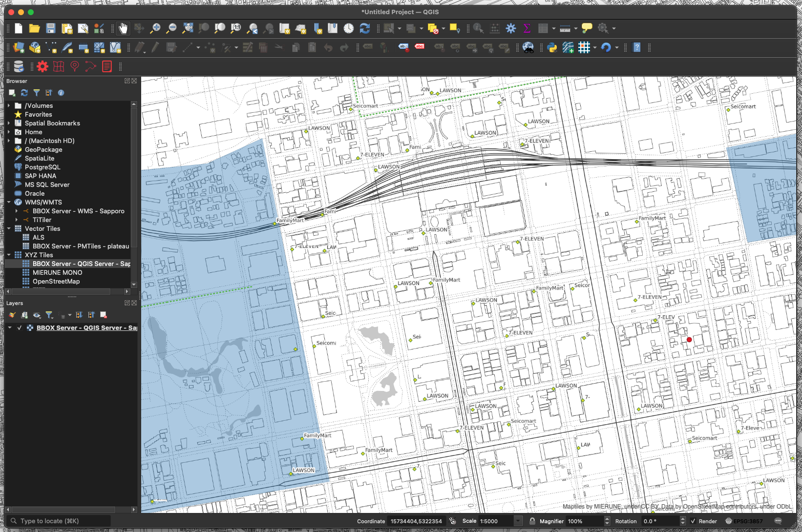This screenshot has width=802, height=532.
Task: Select the Zoom In magnifier tool
Action: (155, 28)
